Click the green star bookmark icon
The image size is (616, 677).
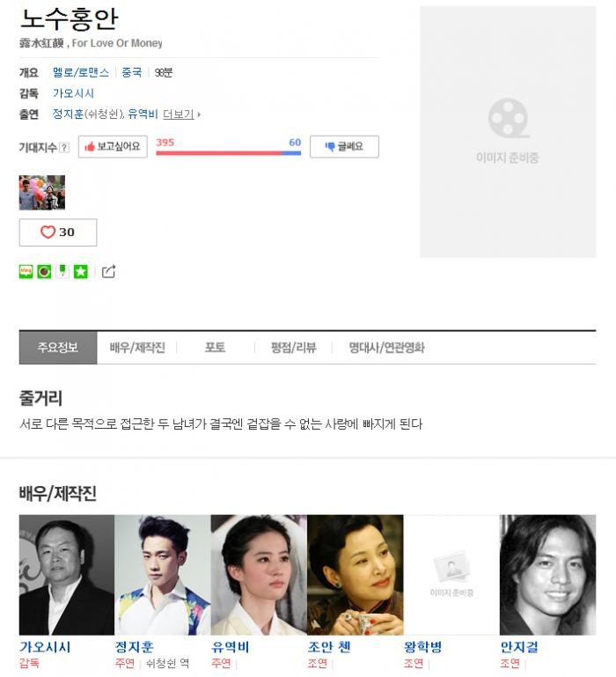pos(81,271)
